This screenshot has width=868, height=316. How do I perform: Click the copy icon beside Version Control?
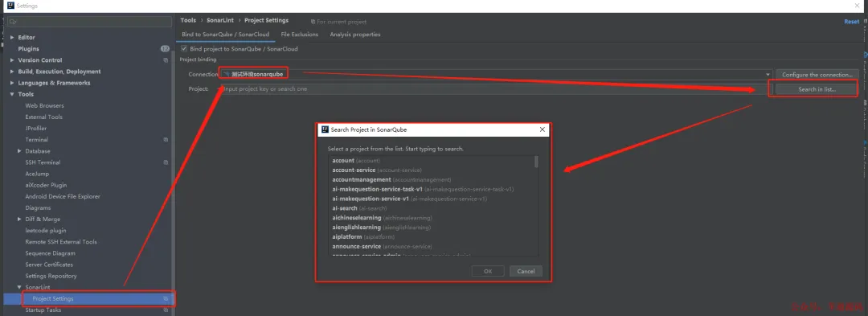(166, 60)
